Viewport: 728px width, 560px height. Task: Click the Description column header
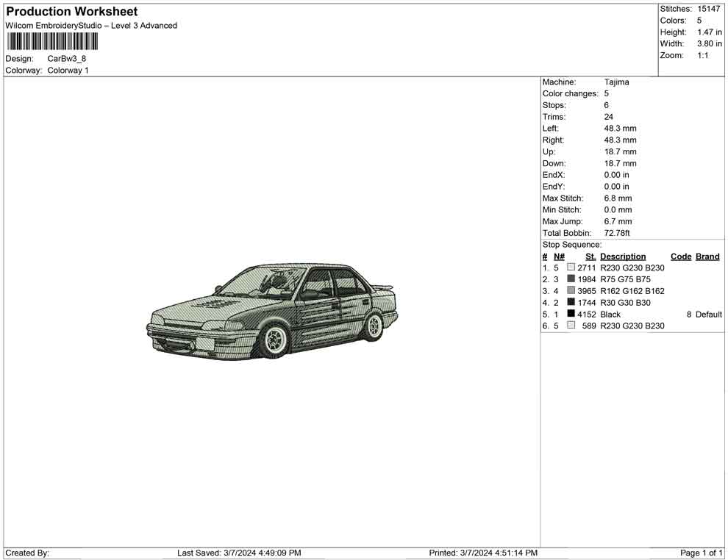pos(622,256)
